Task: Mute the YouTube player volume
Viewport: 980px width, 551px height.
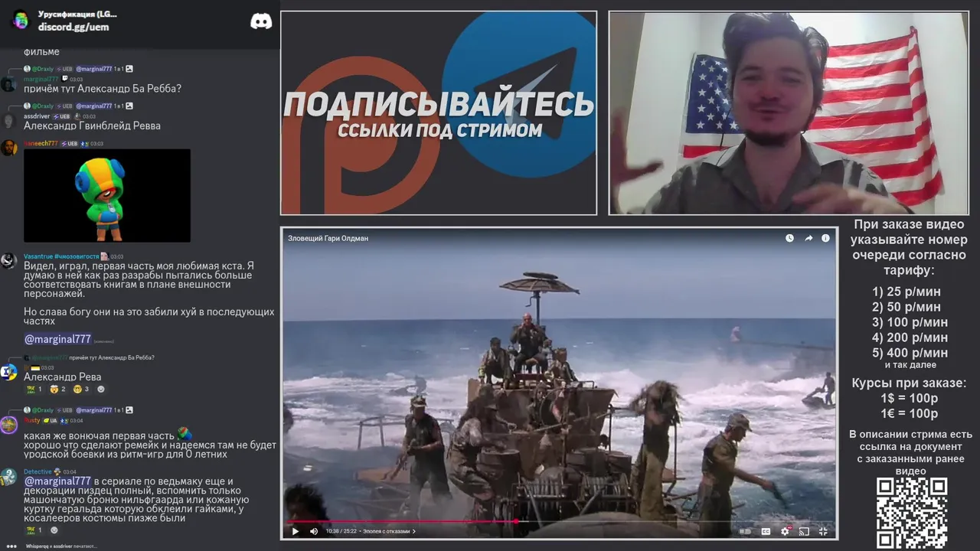Action: [x=314, y=531]
